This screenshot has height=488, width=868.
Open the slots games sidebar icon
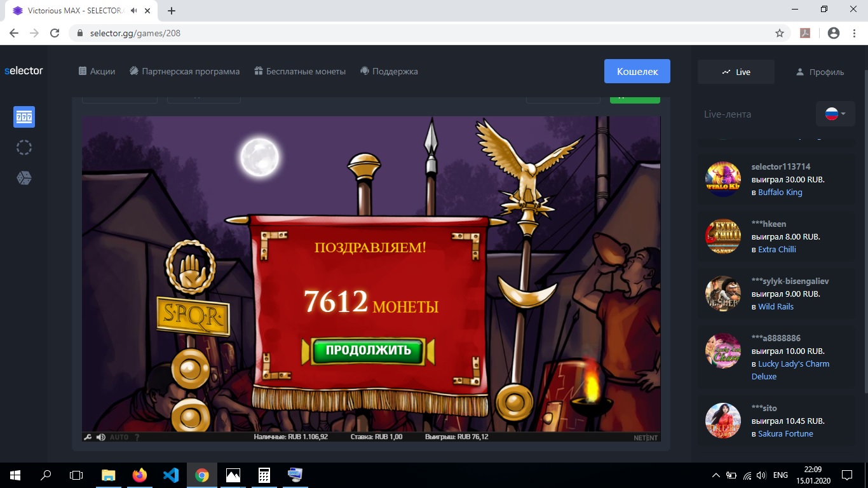pos(24,117)
